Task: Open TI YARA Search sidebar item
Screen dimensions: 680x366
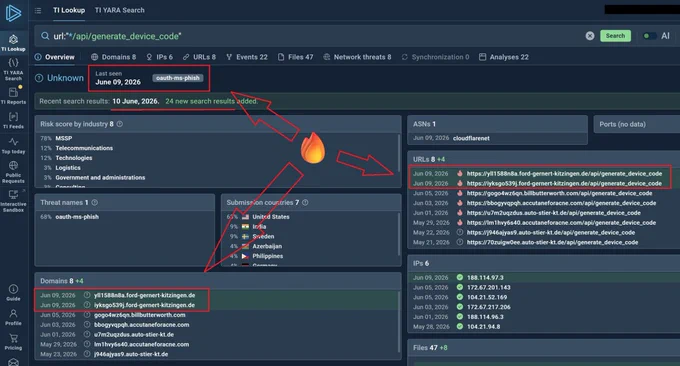Action: click(13, 69)
